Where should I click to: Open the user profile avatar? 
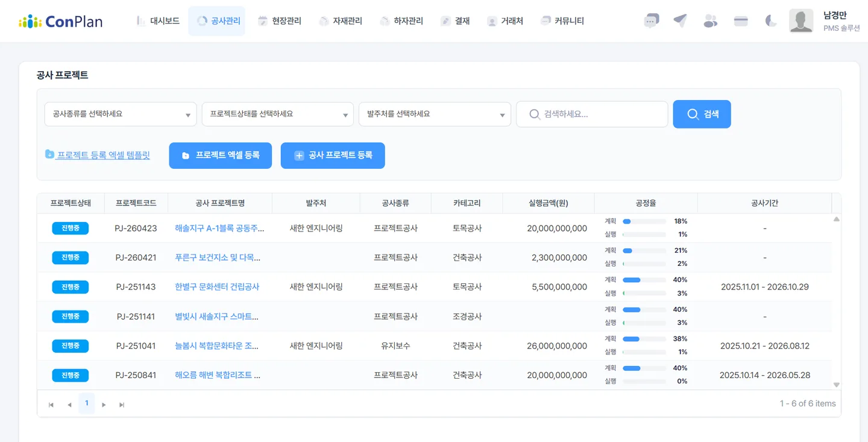tap(801, 21)
